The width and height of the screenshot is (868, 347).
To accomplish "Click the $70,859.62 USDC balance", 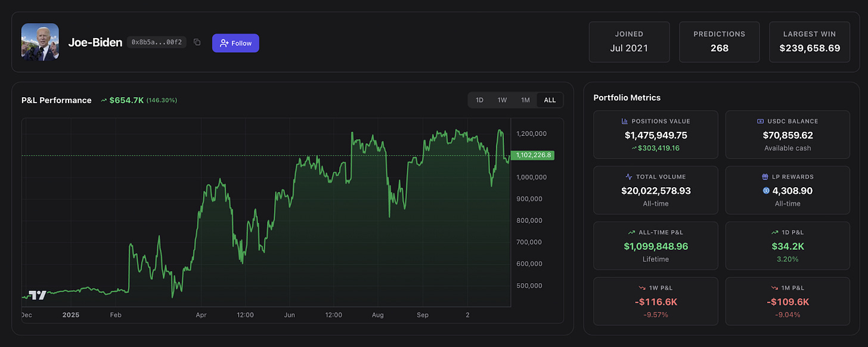I will click(x=788, y=135).
